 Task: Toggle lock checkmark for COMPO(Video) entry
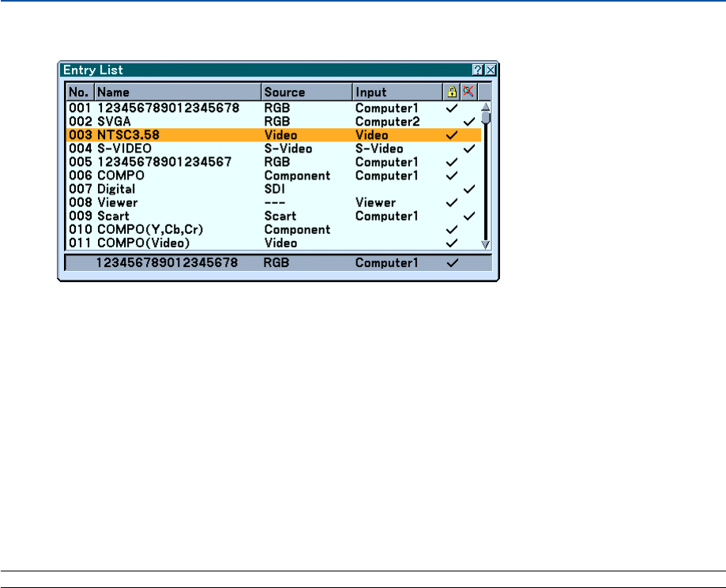pyautogui.click(x=451, y=243)
